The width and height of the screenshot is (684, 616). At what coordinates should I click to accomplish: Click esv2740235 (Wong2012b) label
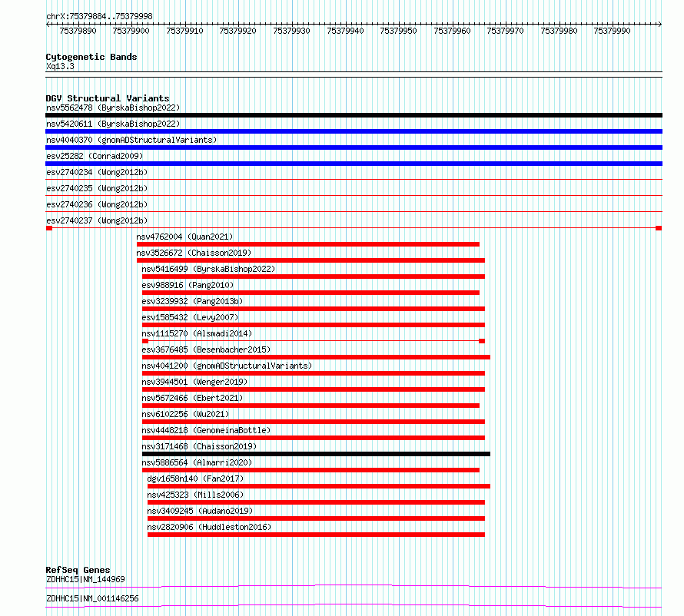click(97, 188)
